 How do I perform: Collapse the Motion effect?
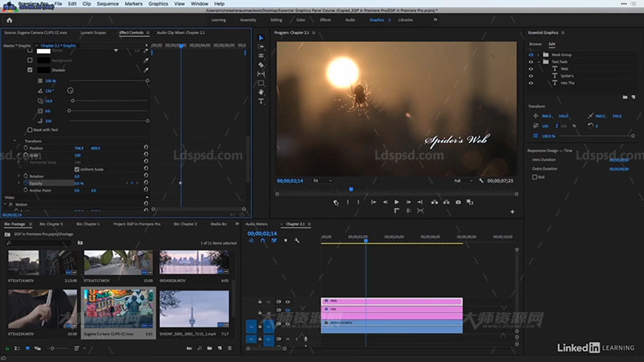[6, 204]
